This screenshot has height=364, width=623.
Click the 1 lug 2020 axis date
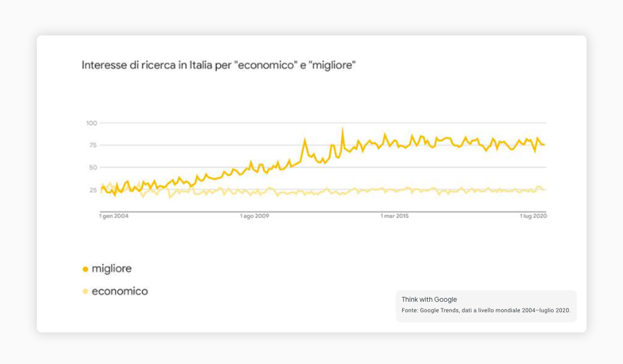pyautogui.click(x=533, y=216)
